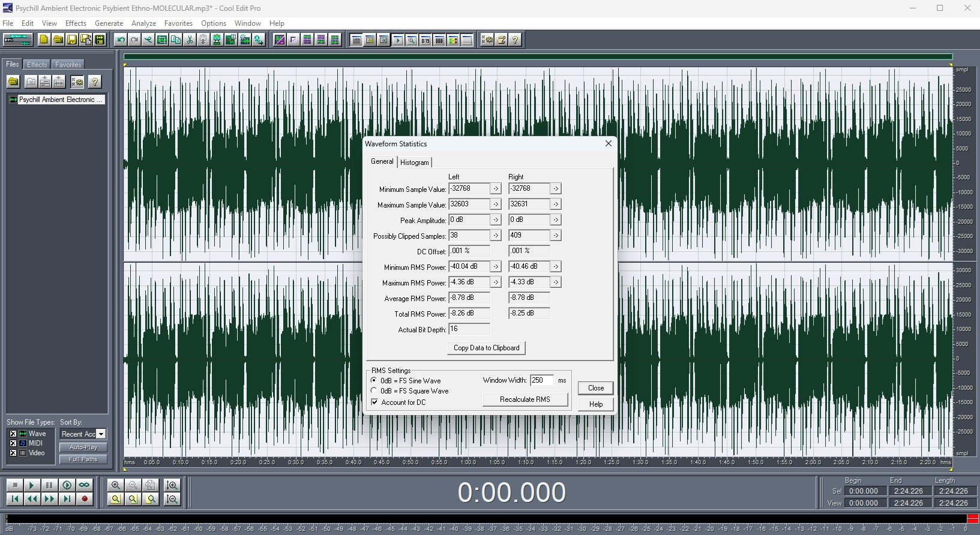This screenshot has width=980, height=535.
Task: Open Generate menu
Action: (109, 23)
